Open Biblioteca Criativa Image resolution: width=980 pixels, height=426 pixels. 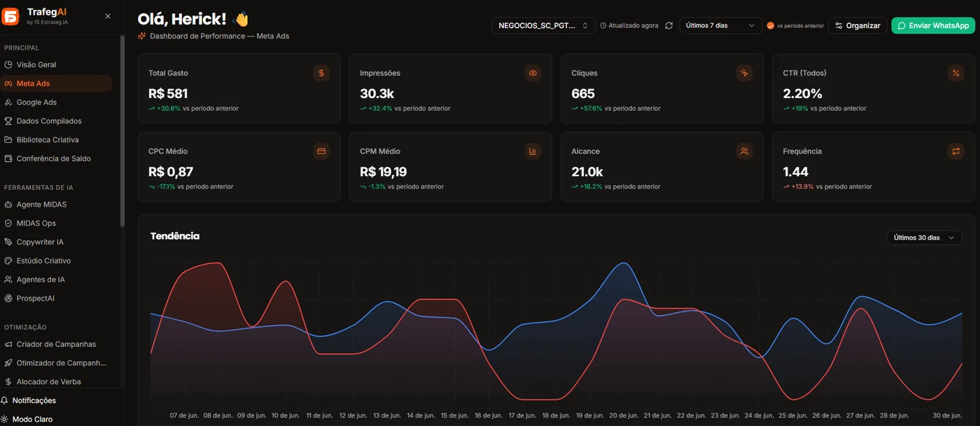[x=56, y=139]
